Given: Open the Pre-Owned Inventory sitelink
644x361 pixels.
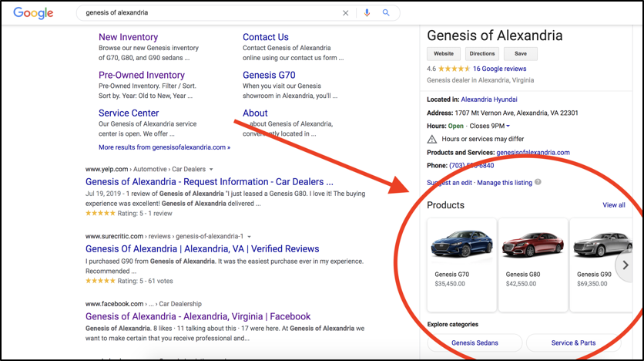Looking at the screenshot, I should pyautogui.click(x=142, y=75).
